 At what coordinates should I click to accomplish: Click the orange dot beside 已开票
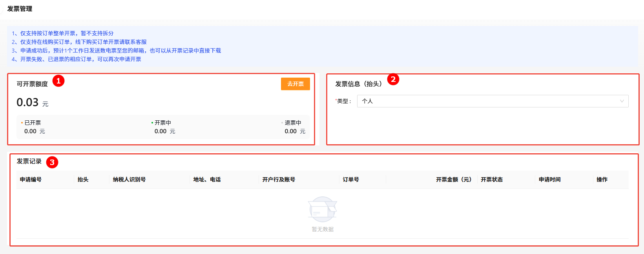pos(22,123)
